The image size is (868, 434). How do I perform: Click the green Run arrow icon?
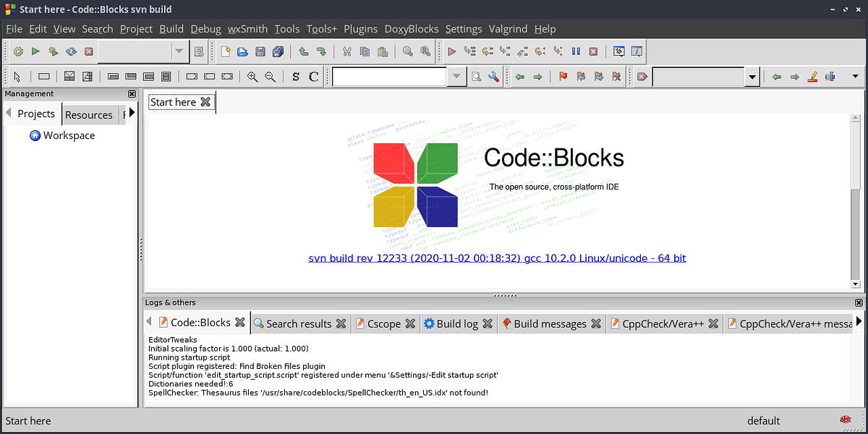tap(35, 51)
